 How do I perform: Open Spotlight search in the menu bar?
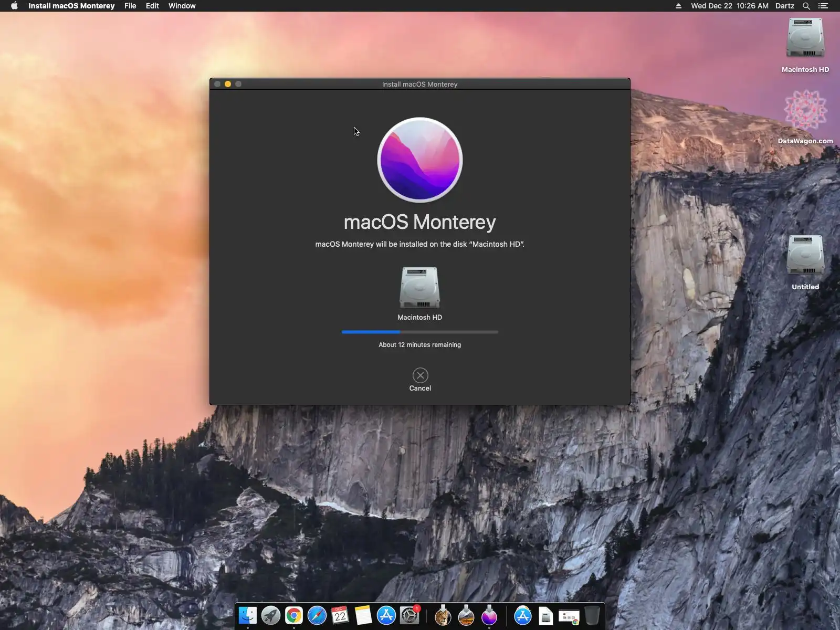[806, 6]
